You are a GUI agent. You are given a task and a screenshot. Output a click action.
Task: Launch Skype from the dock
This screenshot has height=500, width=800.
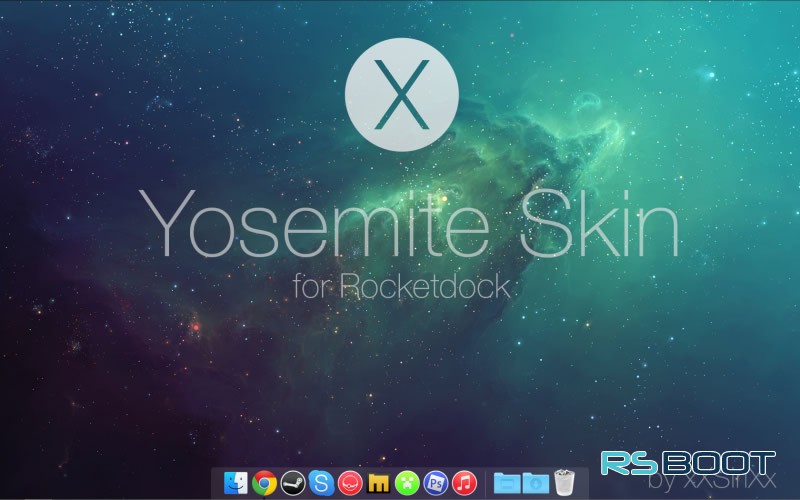coord(321,483)
